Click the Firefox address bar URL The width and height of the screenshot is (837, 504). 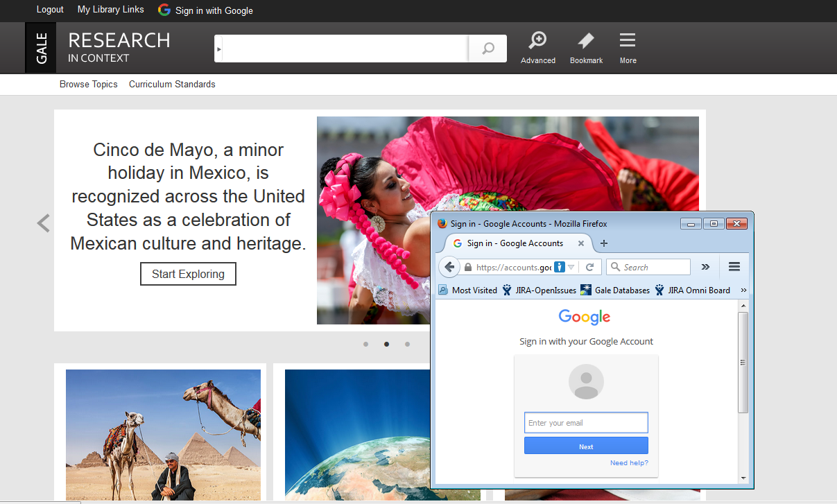tap(513, 268)
